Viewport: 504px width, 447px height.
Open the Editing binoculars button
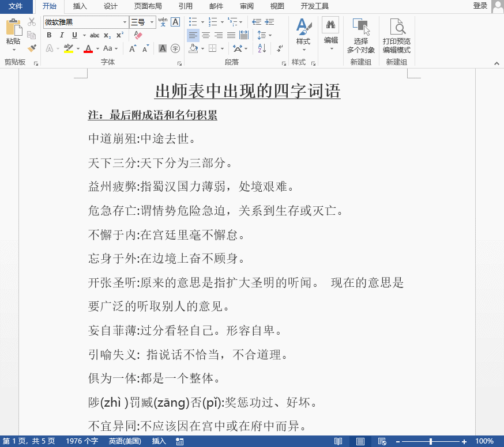pos(330,33)
